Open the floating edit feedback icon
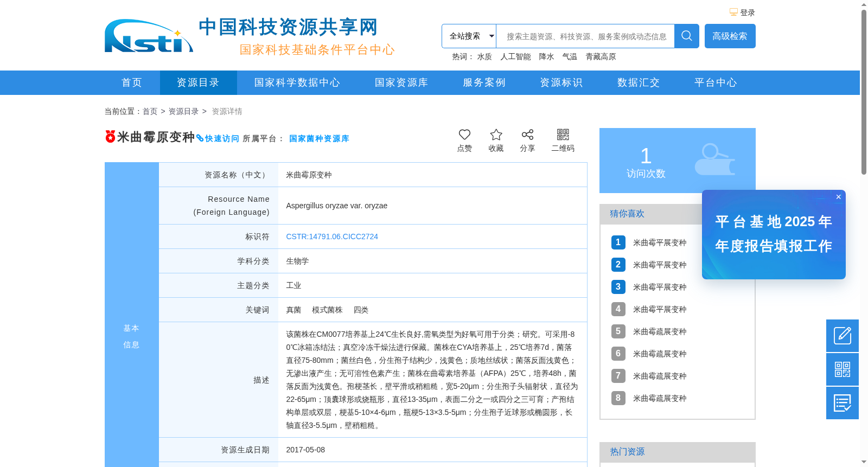This screenshot has width=868, height=467. [843, 336]
